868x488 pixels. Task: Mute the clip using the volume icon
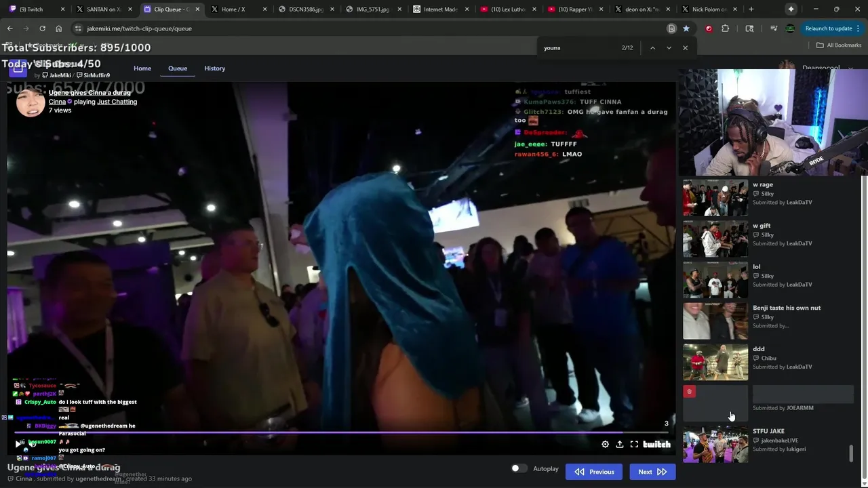click(x=32, y=444)
